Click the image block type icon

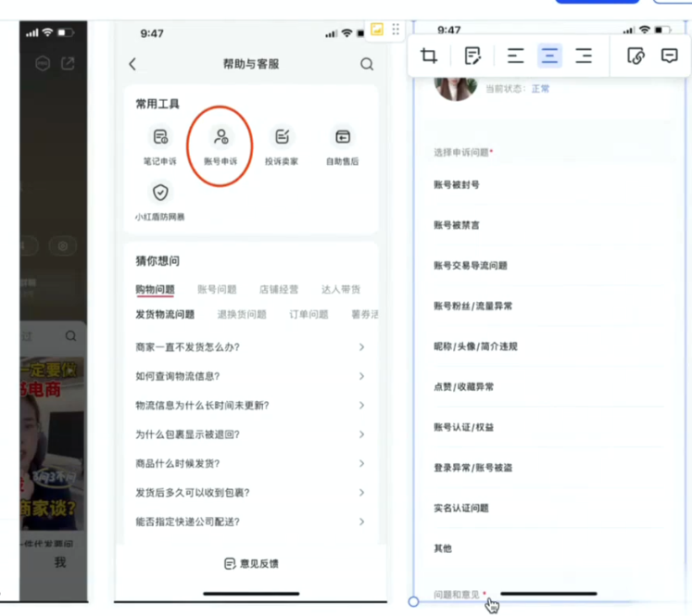click(x=377, y=29)
